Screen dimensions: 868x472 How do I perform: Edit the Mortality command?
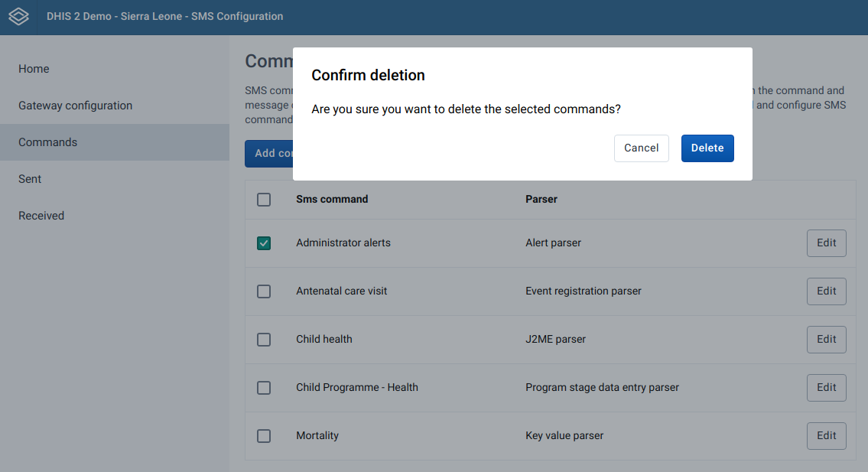(826, 435)
